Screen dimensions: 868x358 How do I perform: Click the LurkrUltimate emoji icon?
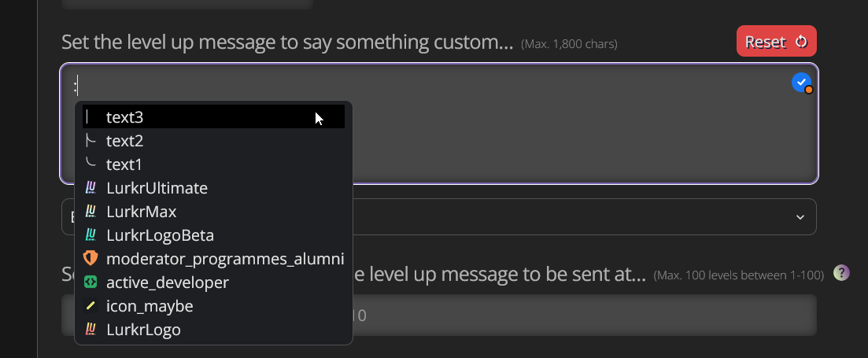pos(90,188)
